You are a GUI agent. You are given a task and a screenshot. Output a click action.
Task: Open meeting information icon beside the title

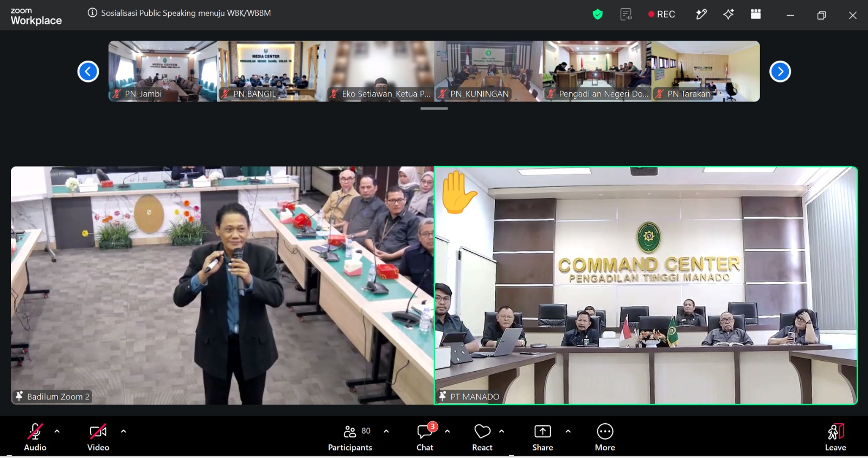pyautogui.click(x=92, y=12)
